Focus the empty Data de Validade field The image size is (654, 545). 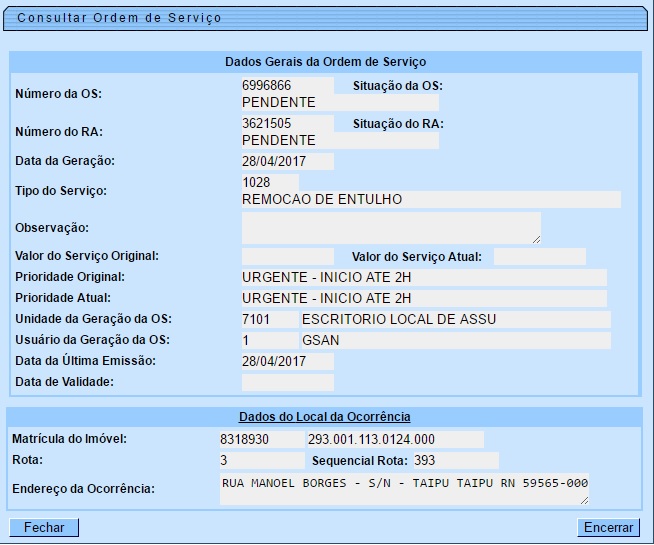(x=287, y=382)
